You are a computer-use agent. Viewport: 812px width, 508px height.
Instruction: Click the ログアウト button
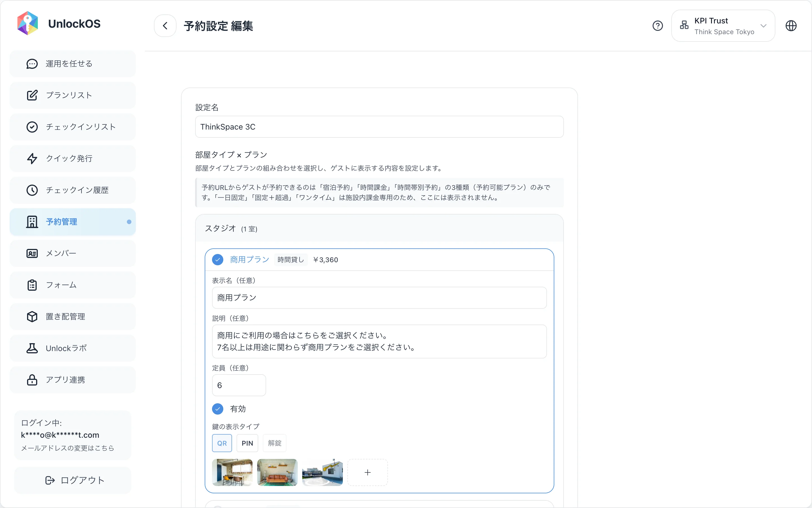[x=73, y=480]
